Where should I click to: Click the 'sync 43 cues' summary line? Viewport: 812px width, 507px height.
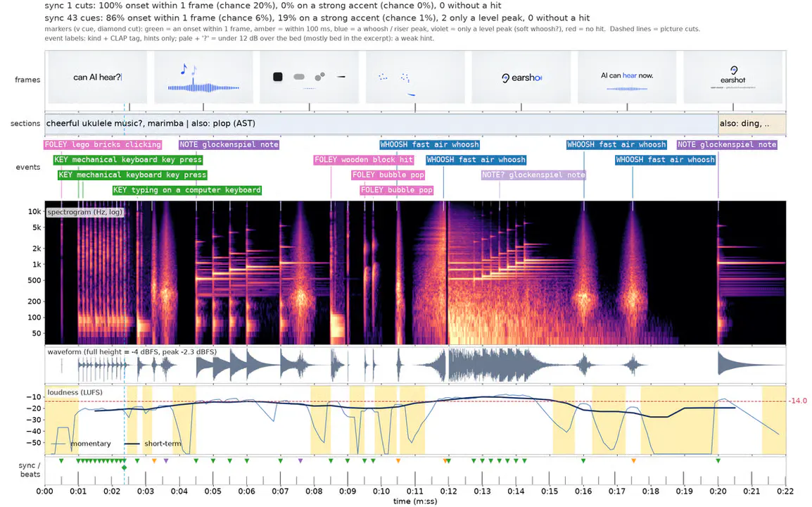317,18
